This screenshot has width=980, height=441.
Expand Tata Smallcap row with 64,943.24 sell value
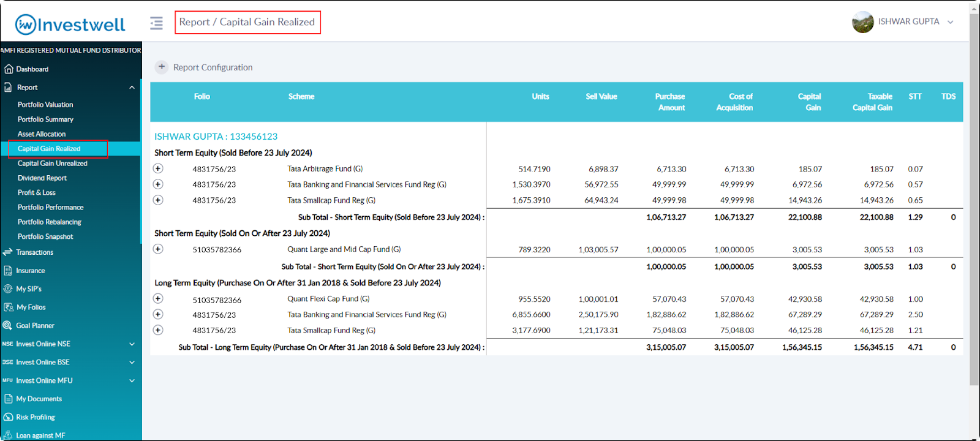point(158,200)
